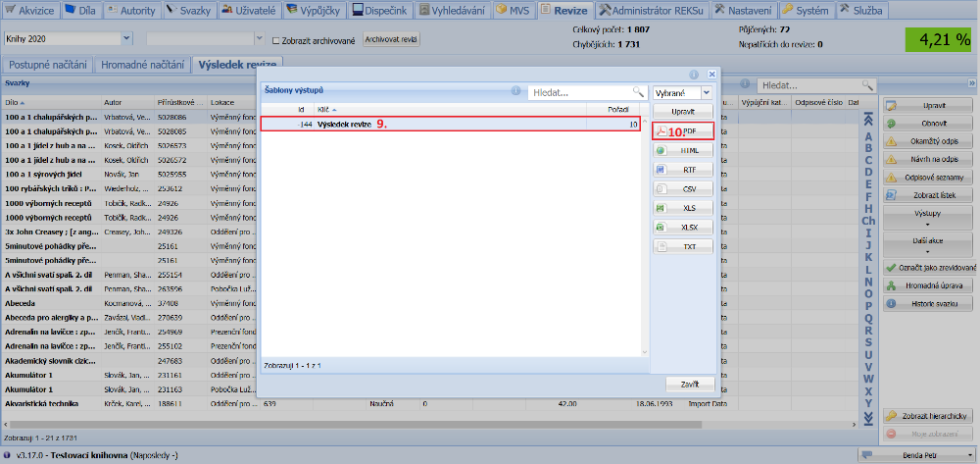This screenshot has width=980, height=464.
Task: Switch to the Hromadné načítání tab
Action: point(142,64)
